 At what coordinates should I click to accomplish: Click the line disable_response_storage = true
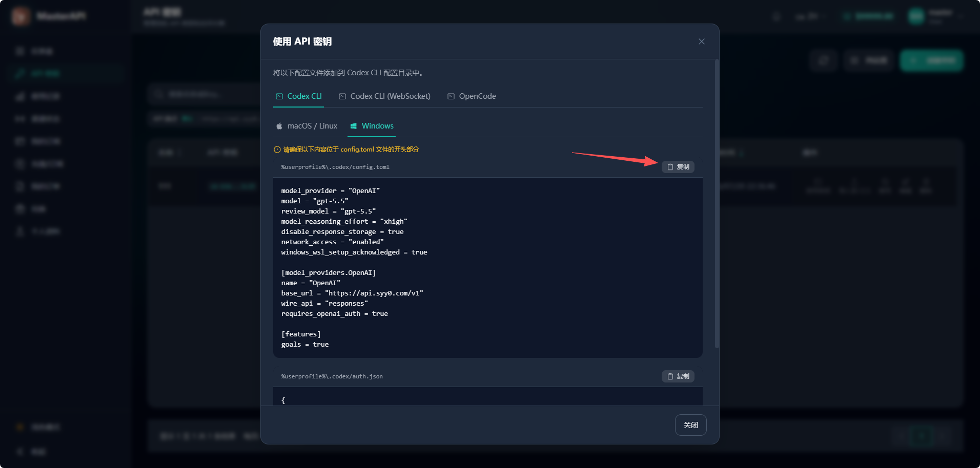[x=342, y=231]
